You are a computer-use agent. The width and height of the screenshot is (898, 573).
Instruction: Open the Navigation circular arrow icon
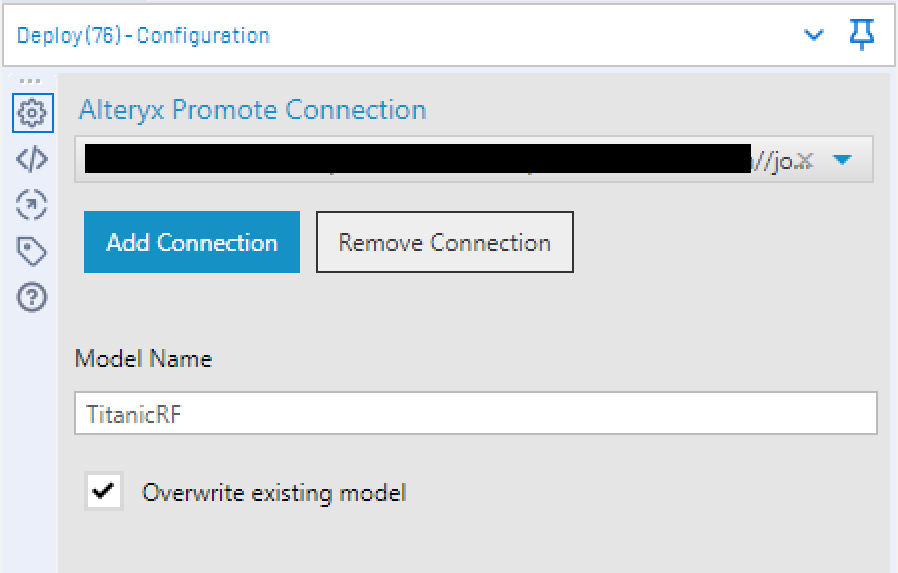pyautogui.click(x=31, y=205)
